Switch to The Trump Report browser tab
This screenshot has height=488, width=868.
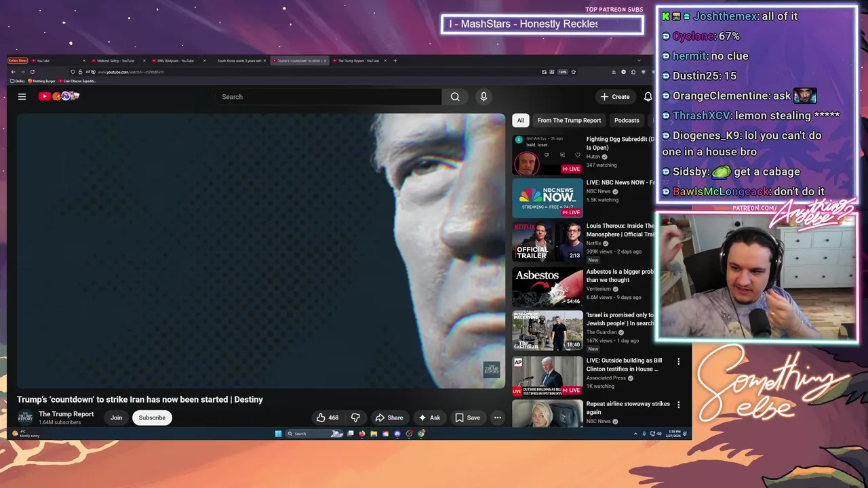pos(358,61)
